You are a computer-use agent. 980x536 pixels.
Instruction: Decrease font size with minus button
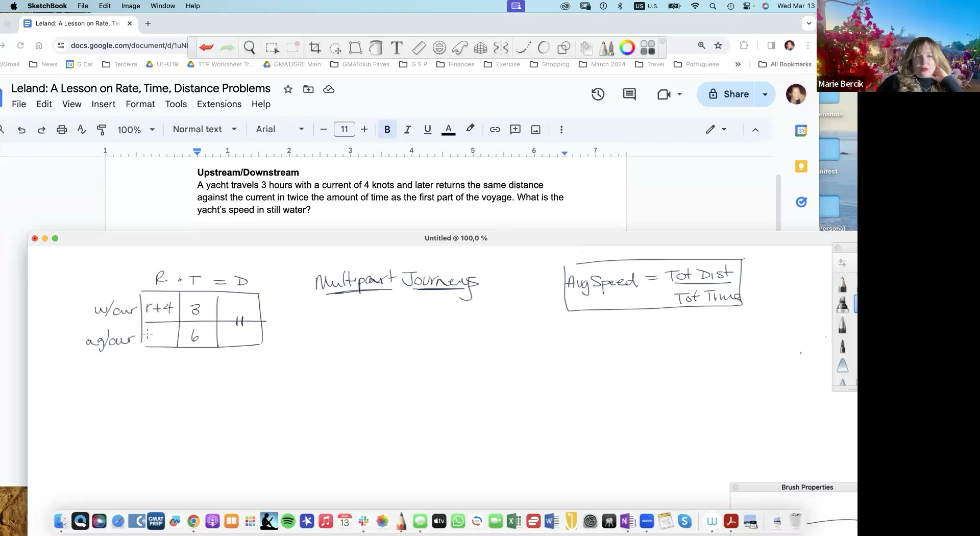[x=323, y=130]
